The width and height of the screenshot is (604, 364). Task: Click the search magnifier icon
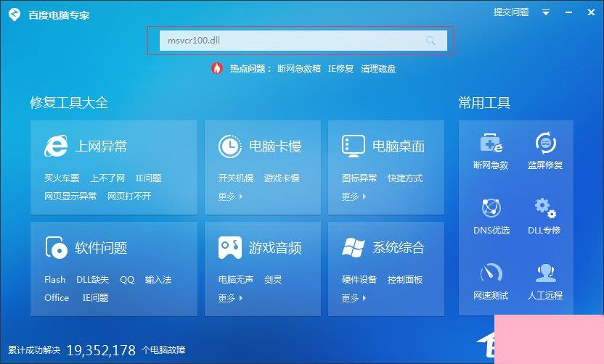click(x=430, y=41)
